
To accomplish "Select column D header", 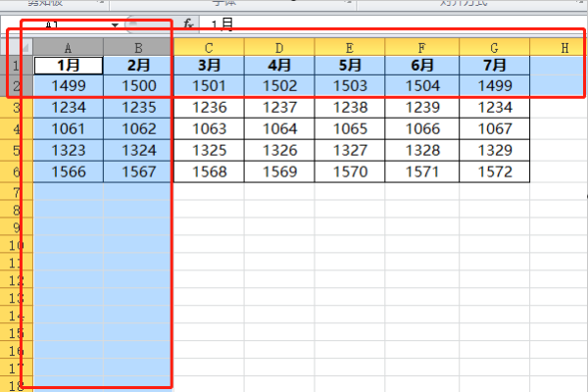I will pos(279,48).
